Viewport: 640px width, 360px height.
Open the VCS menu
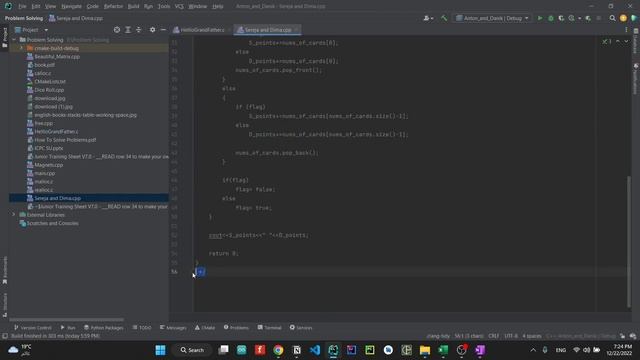click(x=179, y=6)
